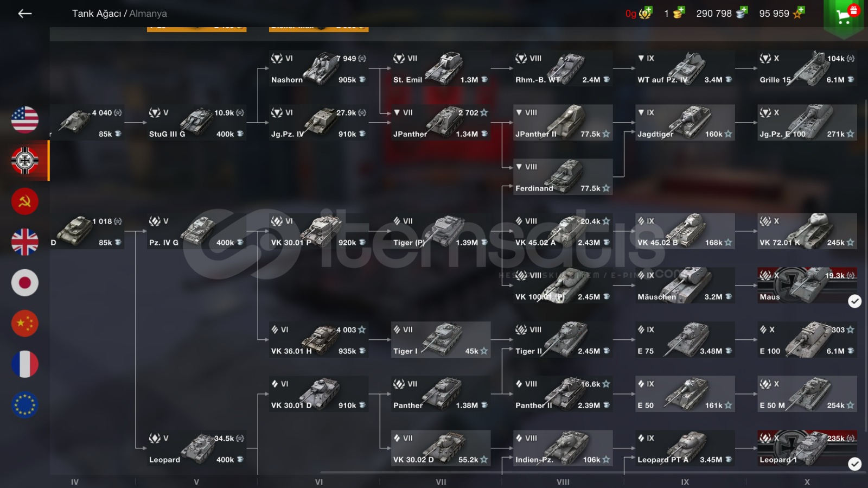Select the Japan nation flag
This screenshot has height=488, width=868.
click(x=25, y=283)
